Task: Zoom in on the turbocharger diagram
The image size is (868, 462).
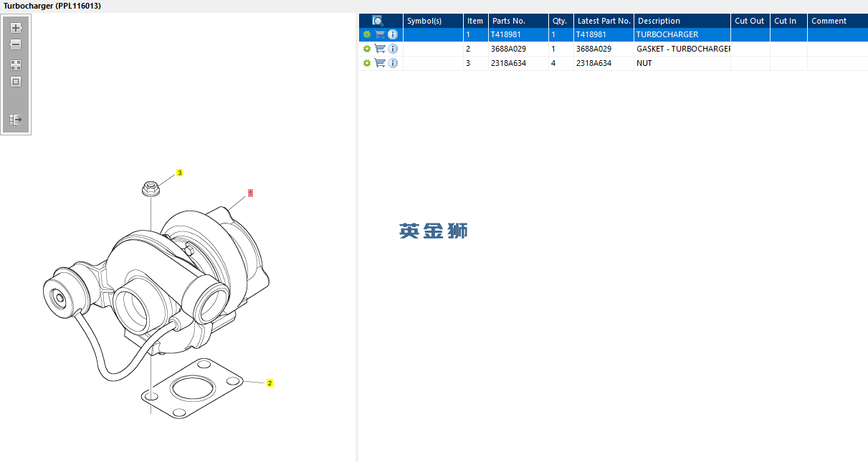Action: pos(16,28)
